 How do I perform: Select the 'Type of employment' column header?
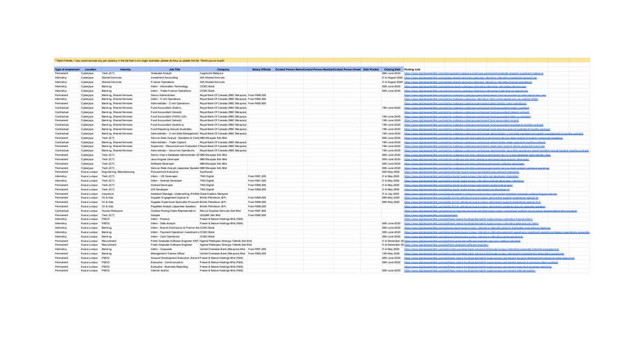[67, 69]
